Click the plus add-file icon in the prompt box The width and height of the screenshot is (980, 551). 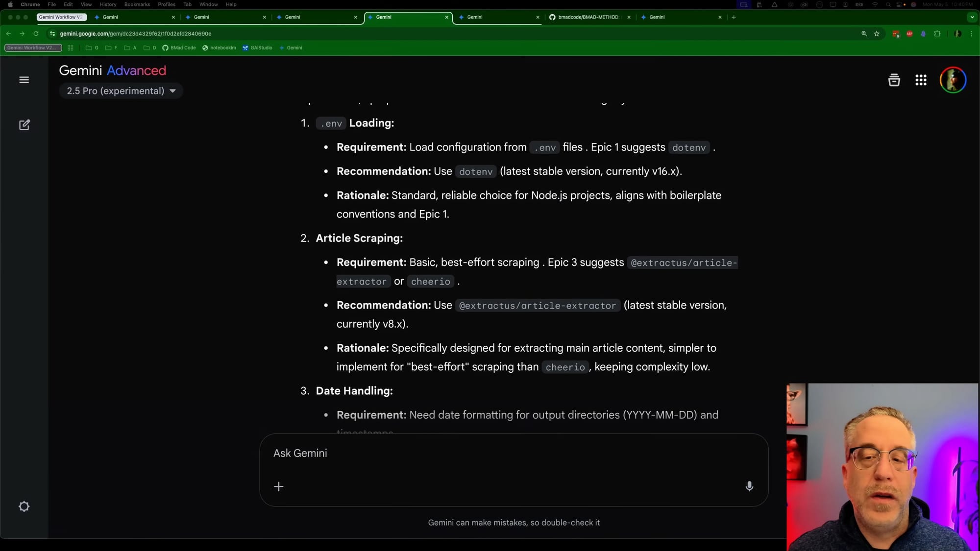pyautogui.click(x=278, y=486)
